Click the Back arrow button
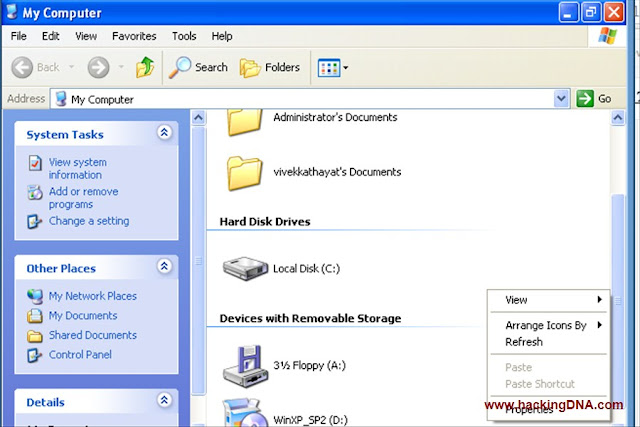The height and width of the screenshot is (427, 640). coord(22,67)
